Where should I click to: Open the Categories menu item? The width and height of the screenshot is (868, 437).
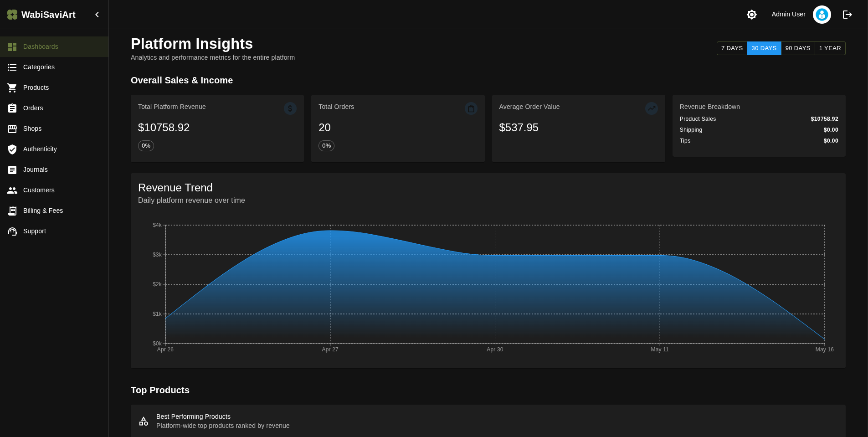tap(54, 67)
